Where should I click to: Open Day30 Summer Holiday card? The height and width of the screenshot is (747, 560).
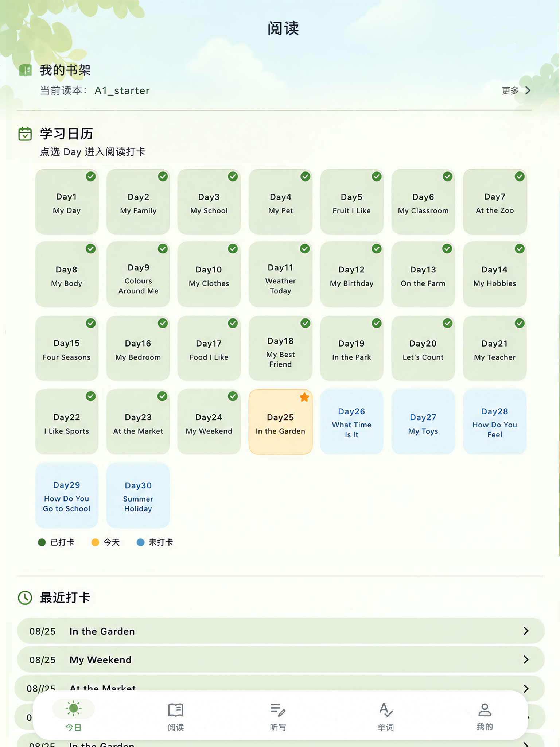[x=138, y=496]
